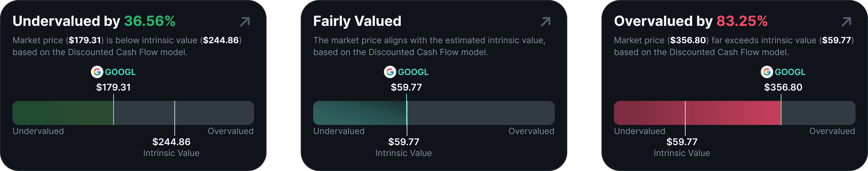This screenshot has height=171, width=868.
Task: Click Intrinsic Value label in Overvalued card
Action: pyautogui.click(x=682, y=153)
